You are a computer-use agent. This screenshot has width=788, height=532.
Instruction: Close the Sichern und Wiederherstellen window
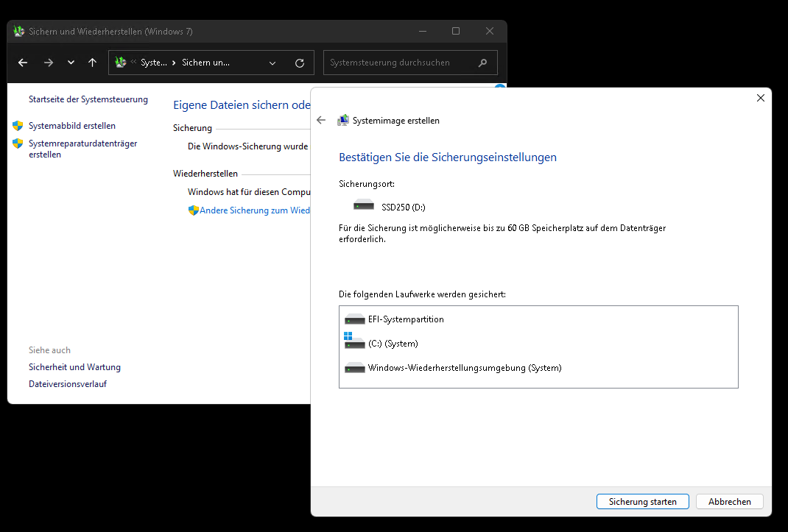pos(490,31)
